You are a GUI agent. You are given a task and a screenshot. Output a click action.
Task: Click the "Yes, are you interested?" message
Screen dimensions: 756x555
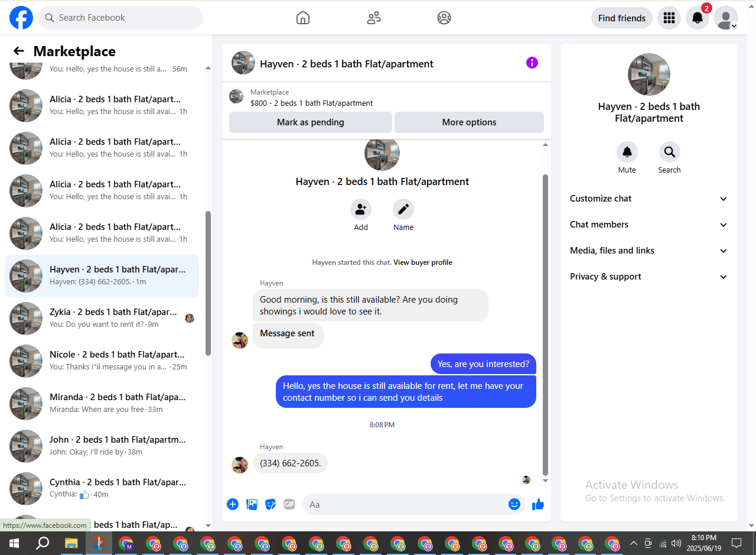pyautogui.click(x=483, y=364)
